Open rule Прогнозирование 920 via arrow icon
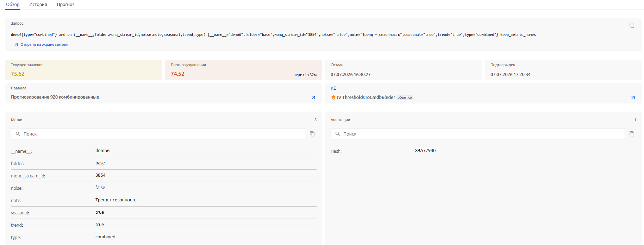Screen dimensions: 644x245 click(313, 98)
